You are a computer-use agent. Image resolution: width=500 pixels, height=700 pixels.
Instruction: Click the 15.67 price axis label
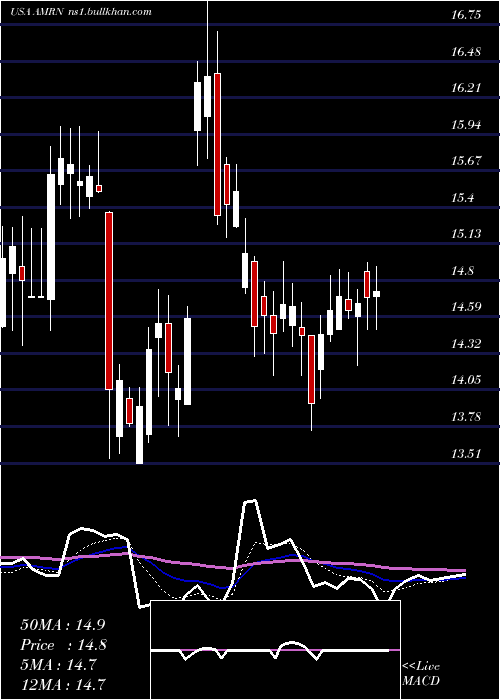pyautogui.click(x=466, y=161)
